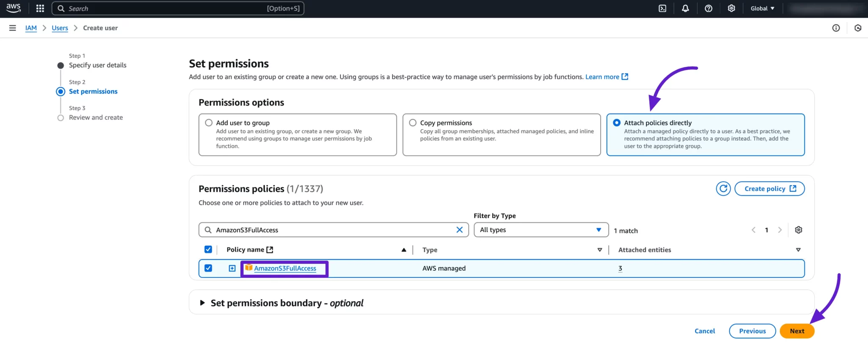
Task: Refresh the permissions policies list
Action: click(723, 188)
